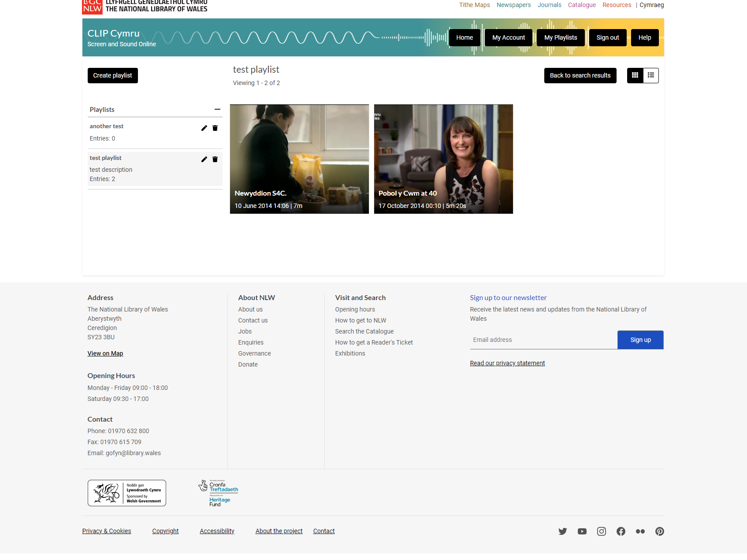The width and height of the screenshot is (747, 560).
Task: Click the gofyn@library.wales email text
Action: [133, 453]
